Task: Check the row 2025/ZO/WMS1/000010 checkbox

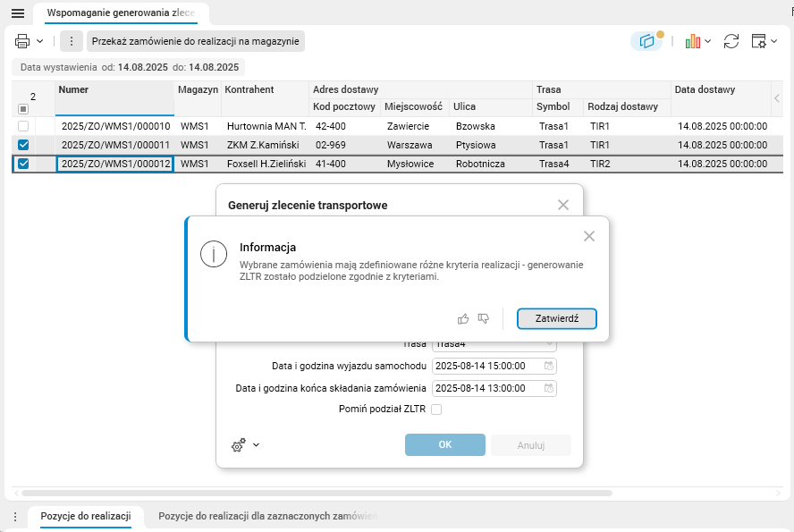Action: click(x=23, y=126)
